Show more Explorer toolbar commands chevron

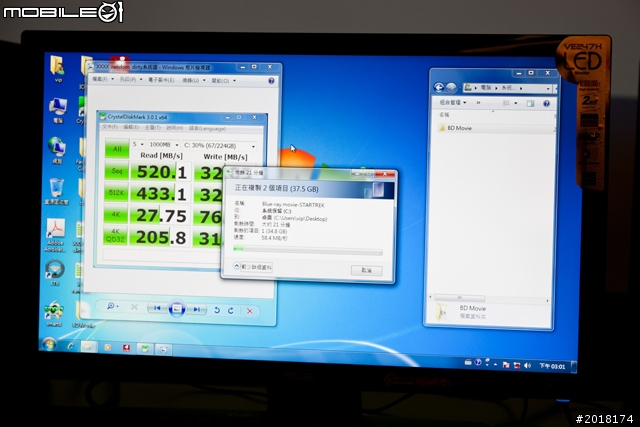tap(478, 102)
